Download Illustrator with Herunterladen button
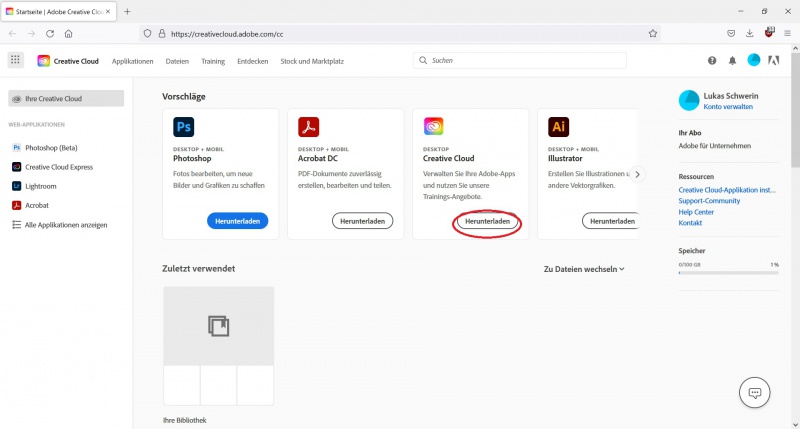 (x=610, y=221)
